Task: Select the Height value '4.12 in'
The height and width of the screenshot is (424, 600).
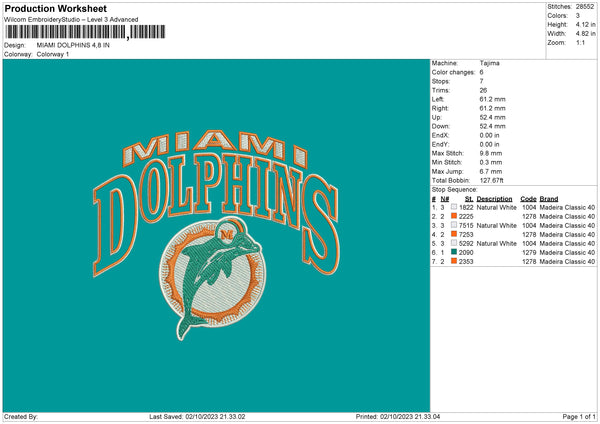Action: 586,24
